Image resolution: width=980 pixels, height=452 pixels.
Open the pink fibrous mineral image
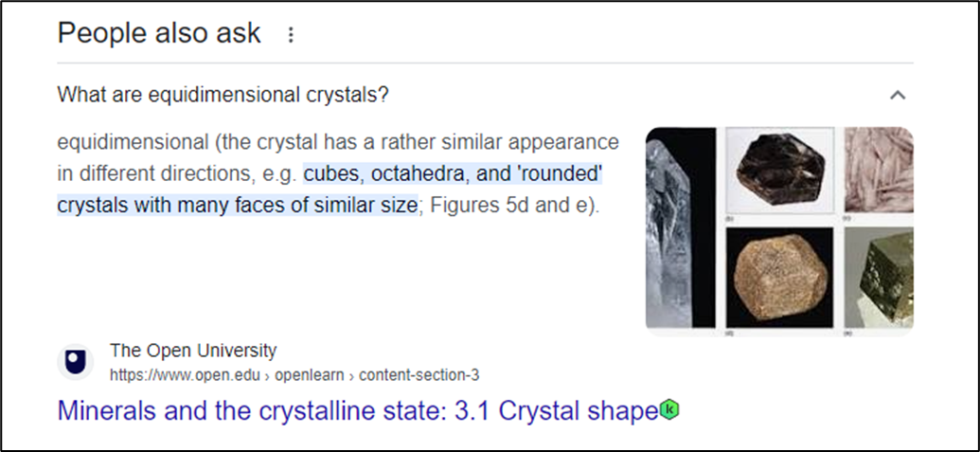coord(878,172)
